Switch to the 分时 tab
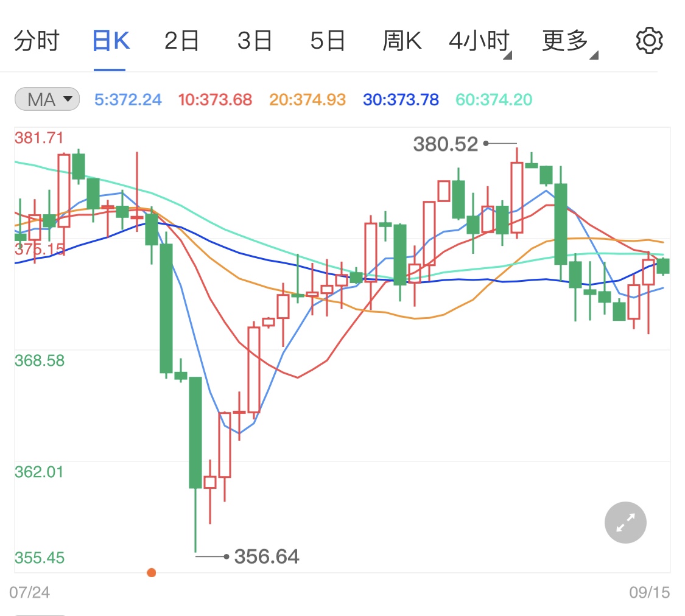This screenshot has height=616, width=685. click(37, 41)
